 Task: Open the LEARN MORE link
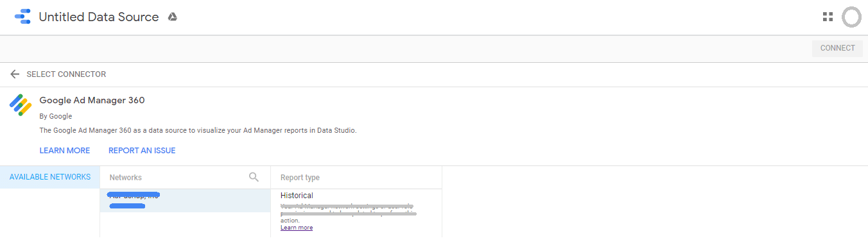(65, 151)
